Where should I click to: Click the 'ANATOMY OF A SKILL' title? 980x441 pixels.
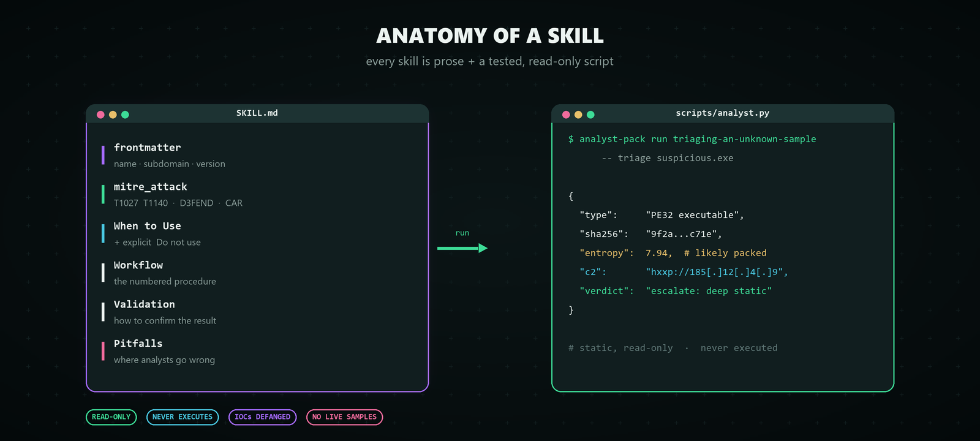[490, 36]
